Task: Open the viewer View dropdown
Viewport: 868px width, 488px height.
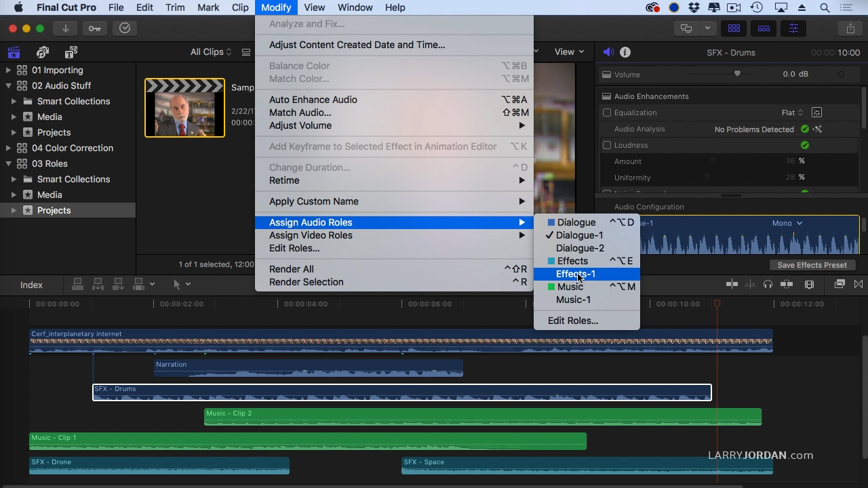Action: point(569,52)
